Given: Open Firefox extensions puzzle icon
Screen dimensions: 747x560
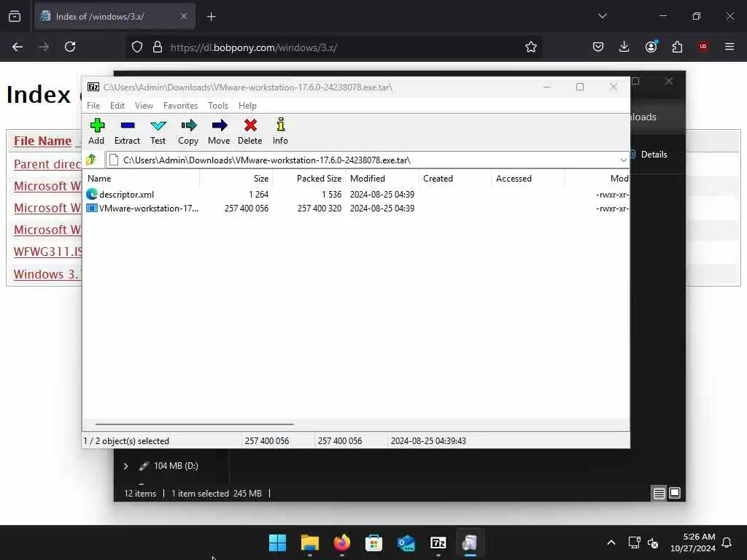Looking at the screenshot, I should [x=677, y=47].
